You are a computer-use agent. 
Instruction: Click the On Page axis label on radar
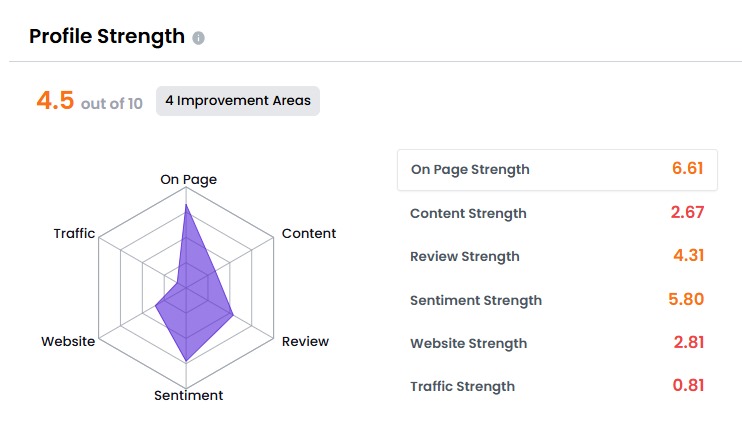click(188, 180)
